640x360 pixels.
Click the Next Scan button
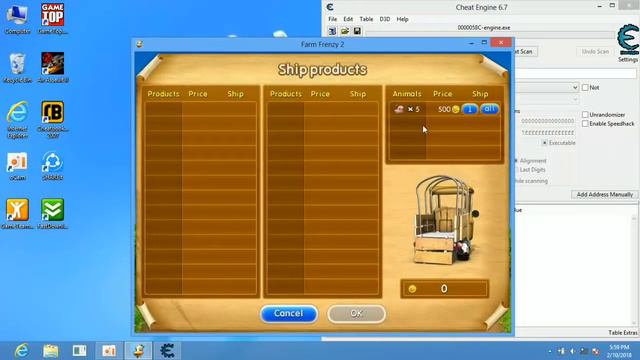pyautogui.click(x=526, y=51)
